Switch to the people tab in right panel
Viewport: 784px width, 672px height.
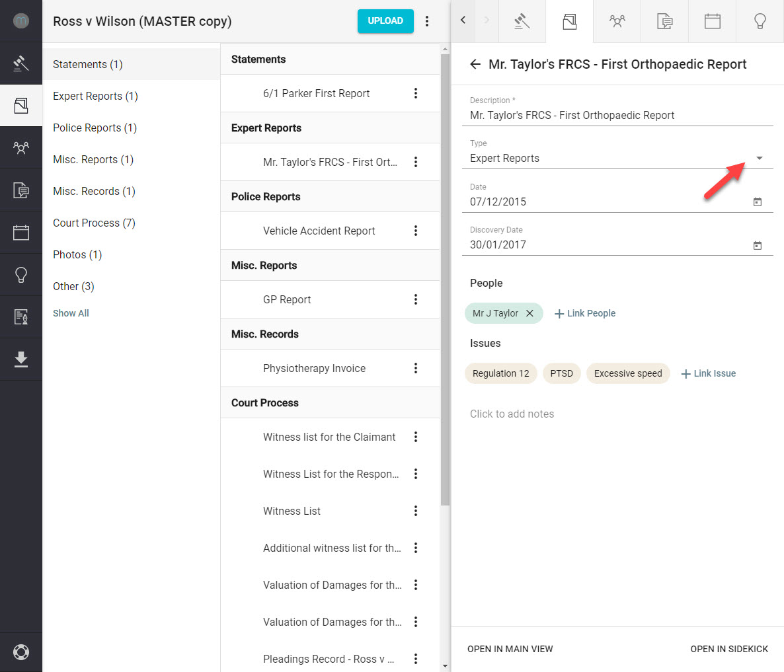pos(617,21)
